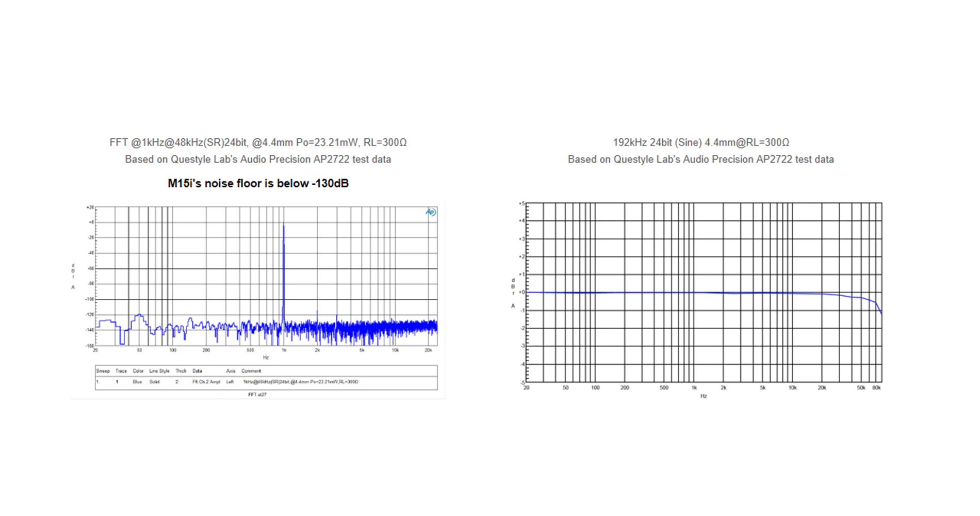Screen dimensions: 980x516
Task: Click the 'Left' axis cell in legend
Action: (230, 382)
